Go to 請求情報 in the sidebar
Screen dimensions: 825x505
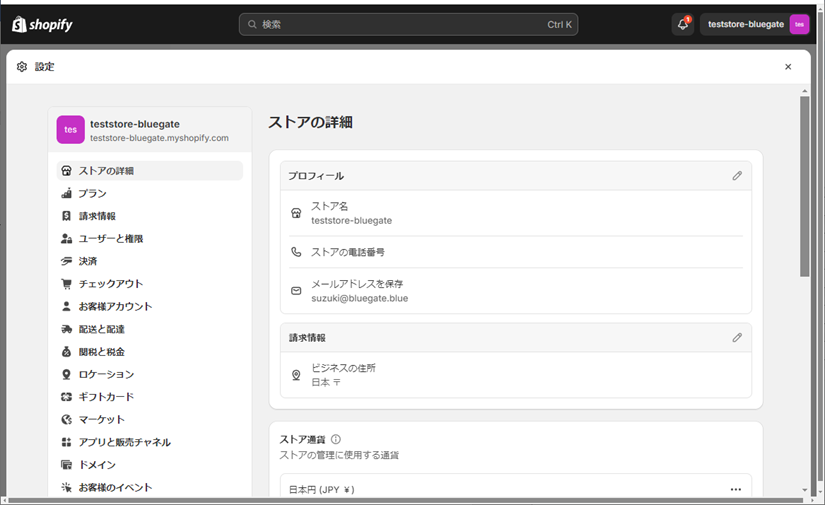click(97, 216)
